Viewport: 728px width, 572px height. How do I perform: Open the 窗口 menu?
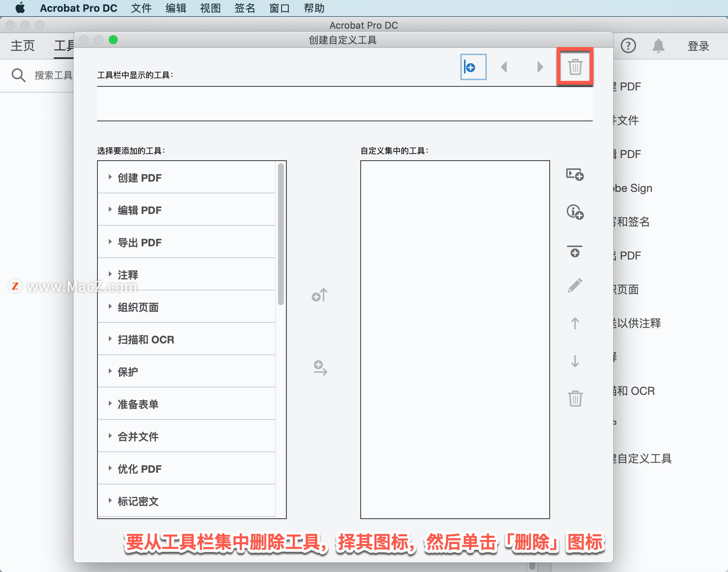pos(279,8)
